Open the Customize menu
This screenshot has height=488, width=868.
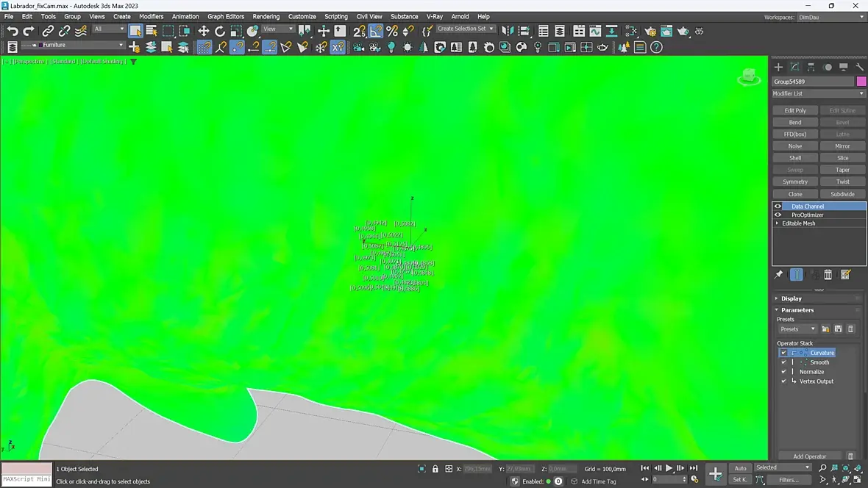[302, 17]
